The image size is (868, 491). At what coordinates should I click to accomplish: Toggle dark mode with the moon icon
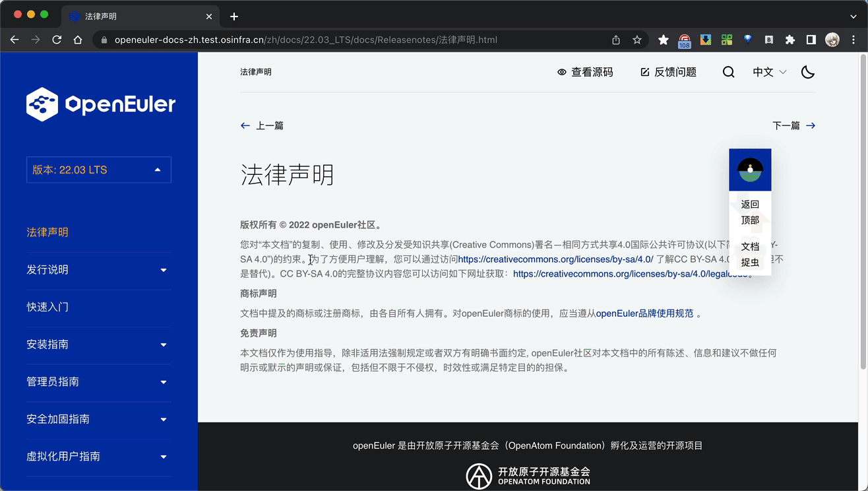tap(807, 72)
